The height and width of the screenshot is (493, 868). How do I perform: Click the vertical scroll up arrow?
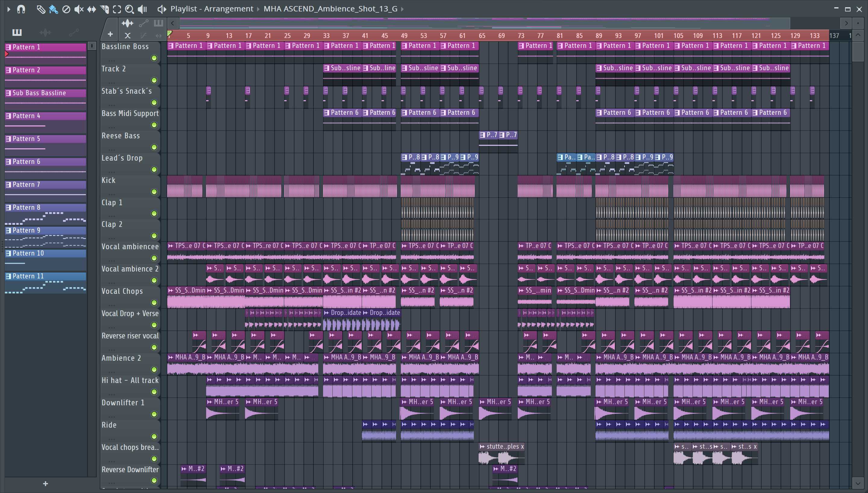coord(858,35)
